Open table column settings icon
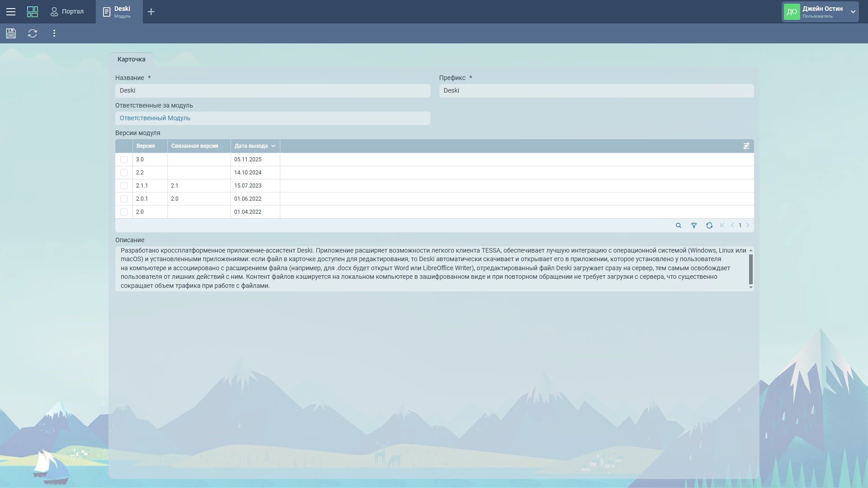 [x=746, y=146]
